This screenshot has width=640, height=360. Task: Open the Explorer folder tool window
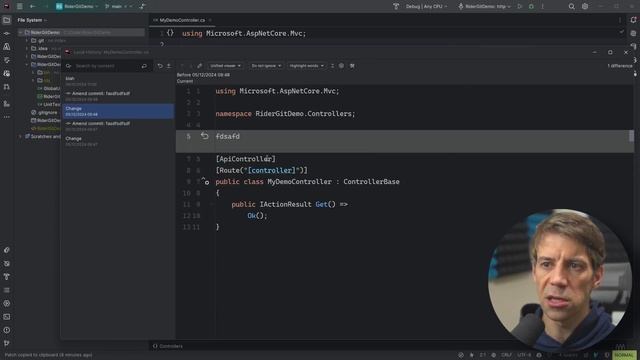point(7,20)
